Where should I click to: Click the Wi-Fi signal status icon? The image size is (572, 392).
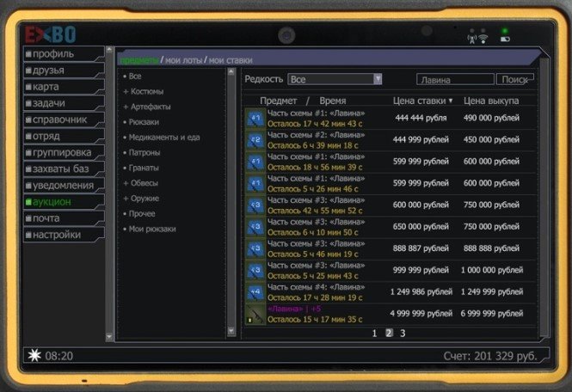coord(483,39)
